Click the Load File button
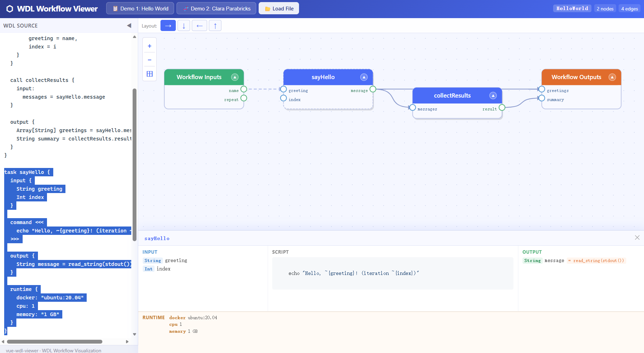Screen dimensions: 644x353 tap(279, 8)
